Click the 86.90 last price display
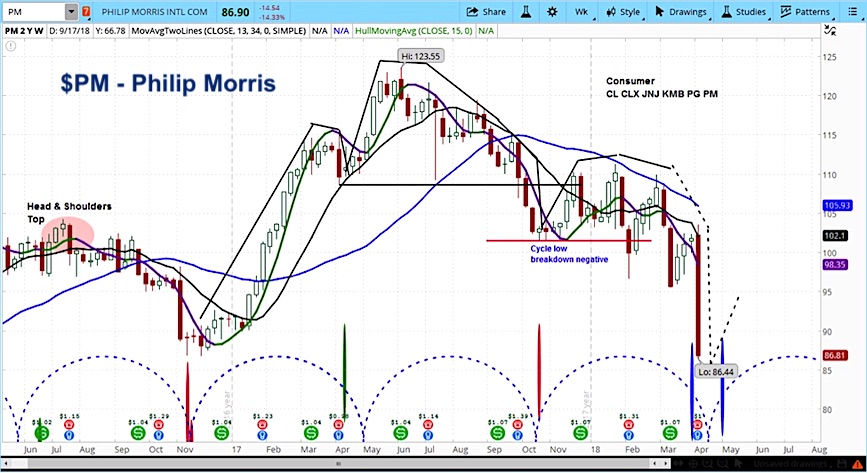867x473 pixels. click(235, 12)
